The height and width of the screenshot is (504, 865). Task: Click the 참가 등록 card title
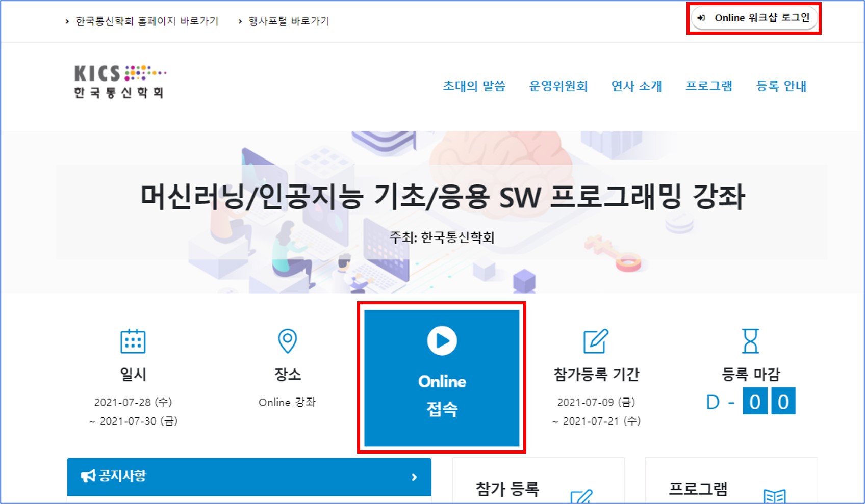click(507, 489)
